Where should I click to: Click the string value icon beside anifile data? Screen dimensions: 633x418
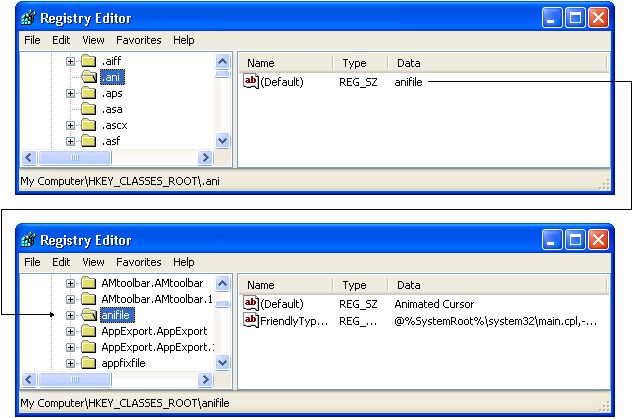(x=251, y=82)
